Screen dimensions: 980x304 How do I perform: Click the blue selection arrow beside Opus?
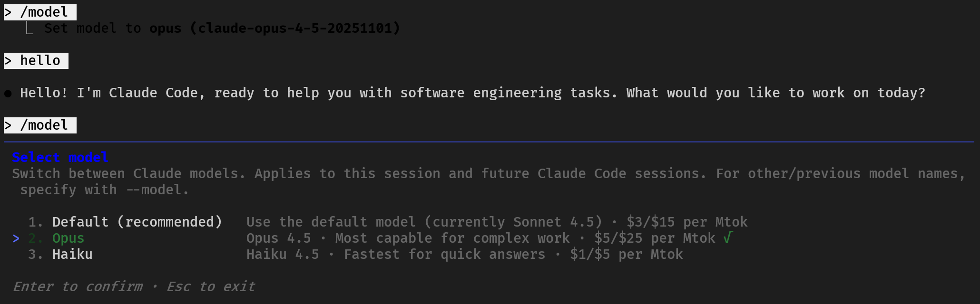(16, 238)
